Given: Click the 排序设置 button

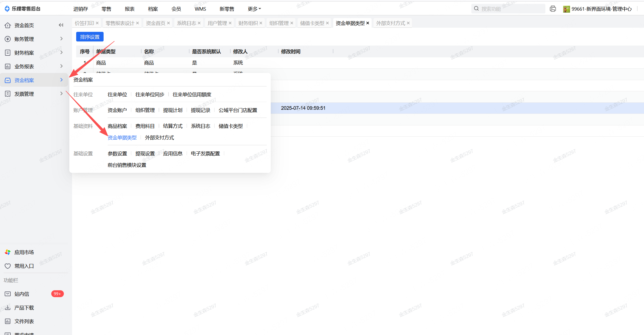Looking at the screenshot, I should (x=90, y=37).
